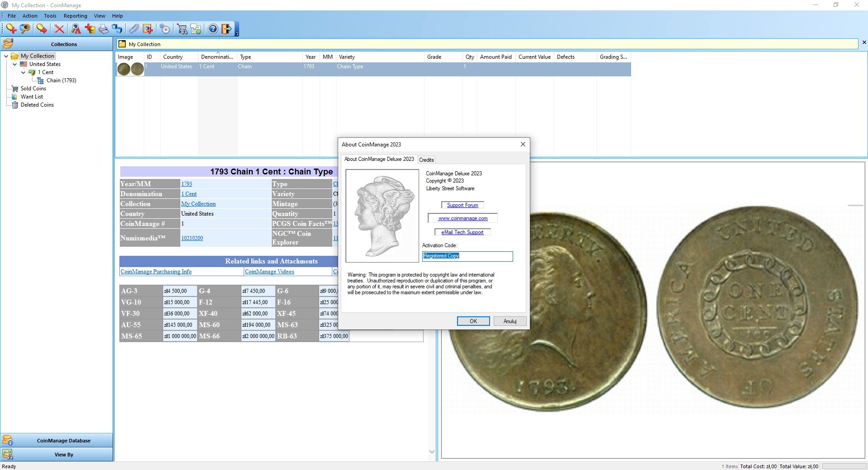This screenshot has height=470, width=868.
Task: Click OK in the About dialog
Action: [473, 321]
